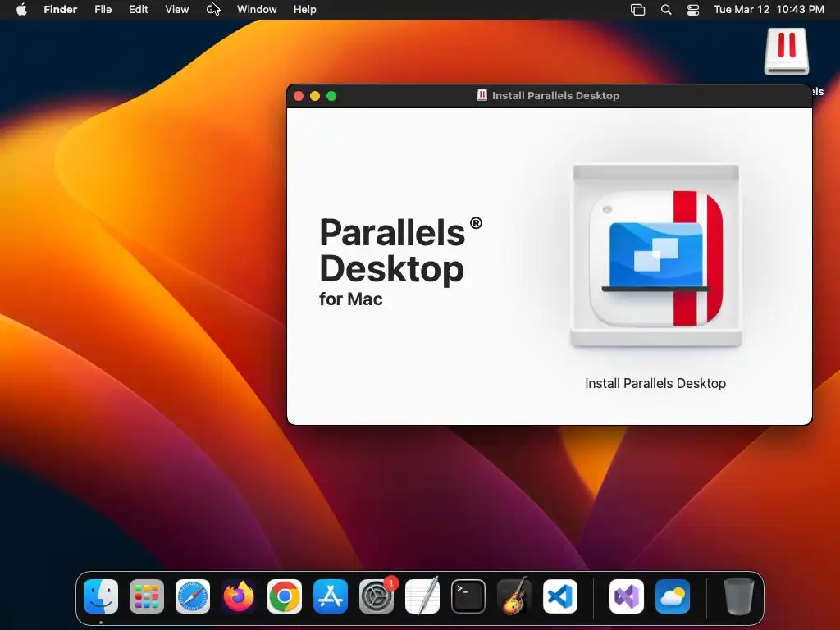Click the Parallels Desktop heading text
The image size is (840, 630).
pos(400,250)
